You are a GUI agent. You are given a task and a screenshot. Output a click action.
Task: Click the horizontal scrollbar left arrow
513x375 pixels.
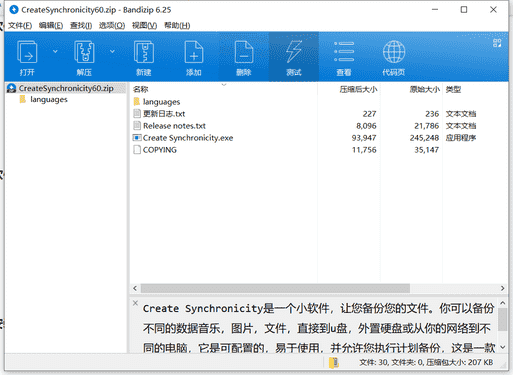(135, 288)
